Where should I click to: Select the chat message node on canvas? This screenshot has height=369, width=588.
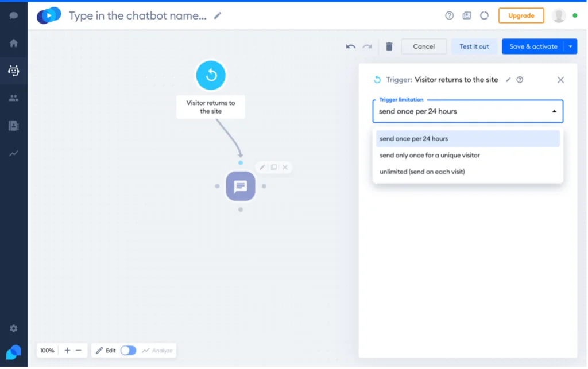[x=240, y=186]
